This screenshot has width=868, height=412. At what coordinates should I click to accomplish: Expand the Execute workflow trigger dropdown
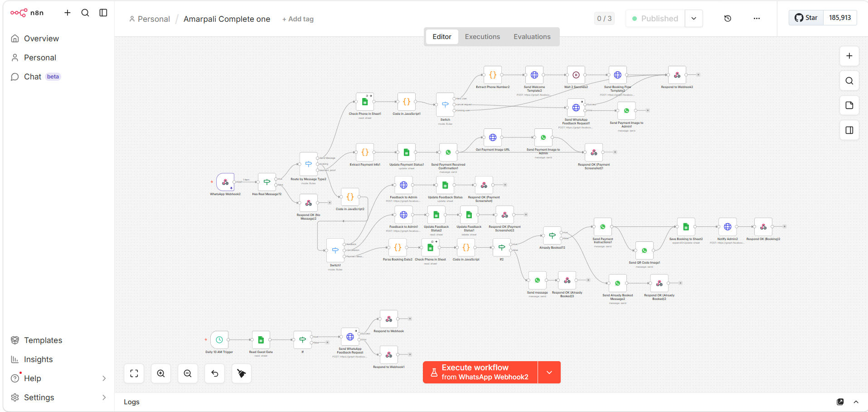point(549,373)
